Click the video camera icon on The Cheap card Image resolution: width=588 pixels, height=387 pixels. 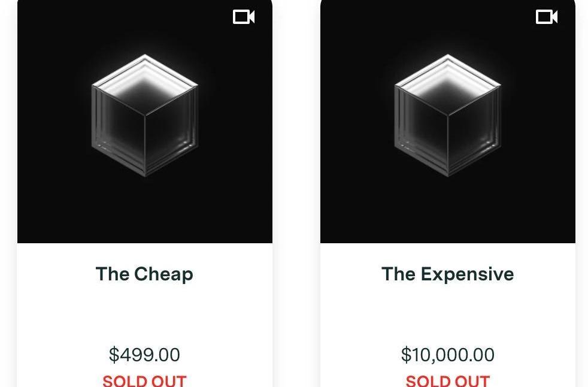[244, 17]
